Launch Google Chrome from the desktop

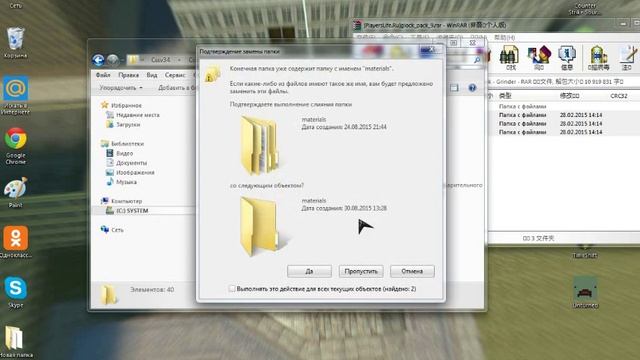click(16, 146)
